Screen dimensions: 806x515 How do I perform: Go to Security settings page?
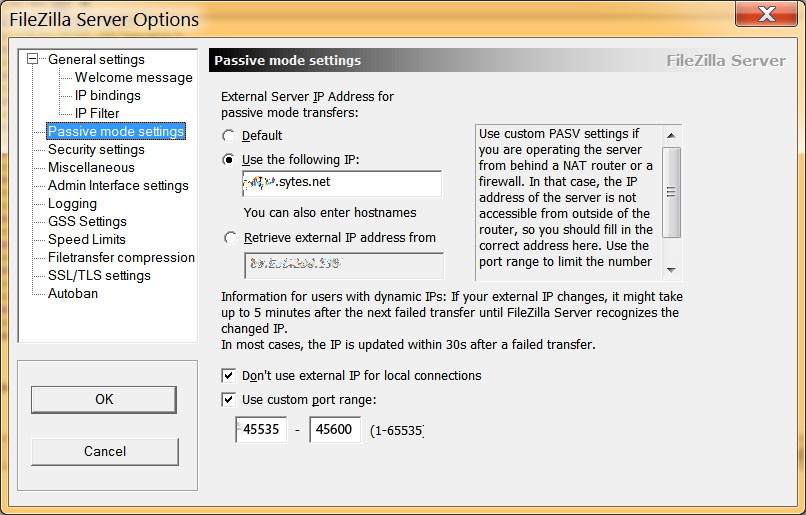[x=96, y=149]
